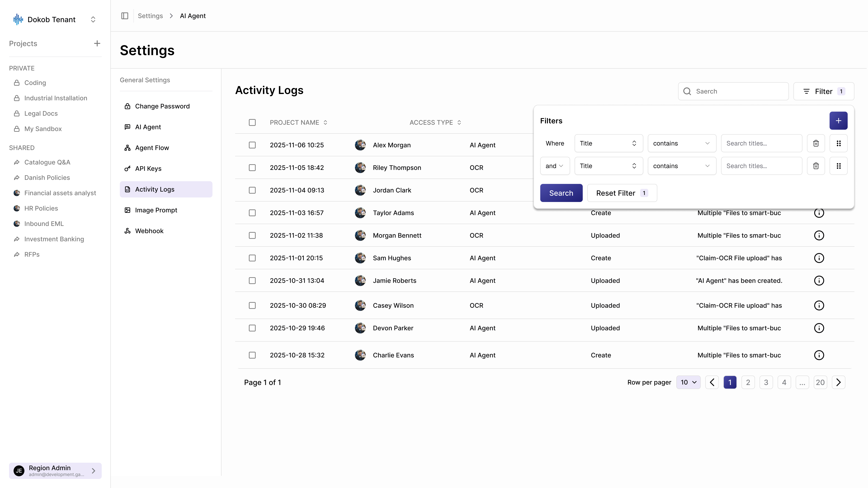Click Taylor Adams's avatar
Screen dimensions: 868x488
[360, 213]
